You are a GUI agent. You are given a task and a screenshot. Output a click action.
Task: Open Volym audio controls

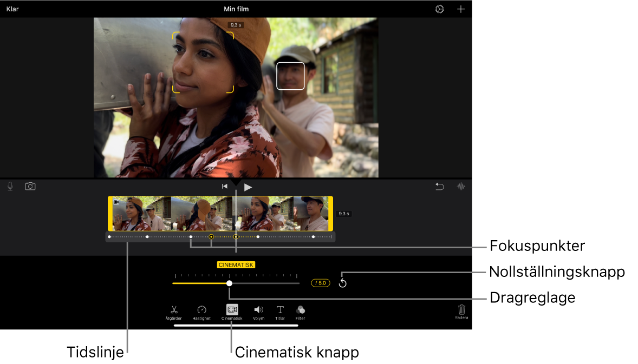258,313
